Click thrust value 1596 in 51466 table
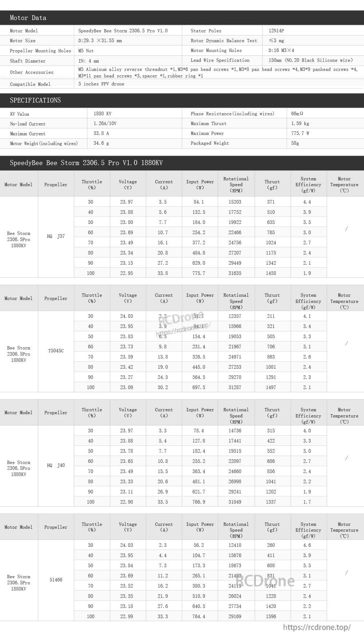The height and width of the screenshot is (644, 364). [x=271, y=616]
